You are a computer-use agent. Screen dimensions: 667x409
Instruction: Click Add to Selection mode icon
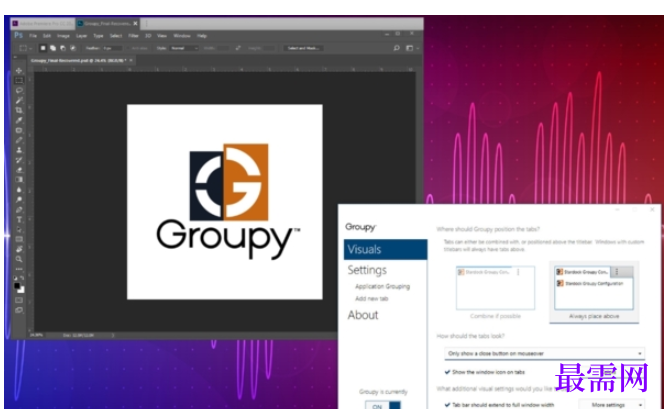53,48
